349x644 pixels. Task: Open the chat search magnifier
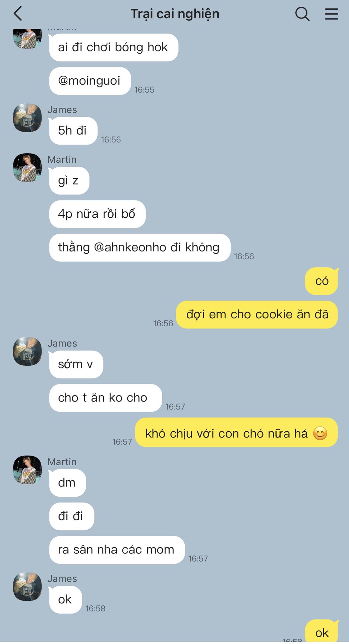click(x=302, y=14)
